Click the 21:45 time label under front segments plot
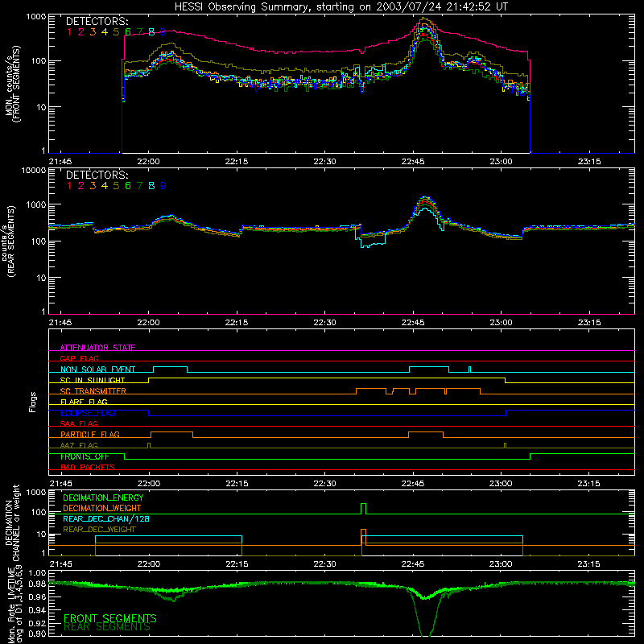 tap(60, 162)
